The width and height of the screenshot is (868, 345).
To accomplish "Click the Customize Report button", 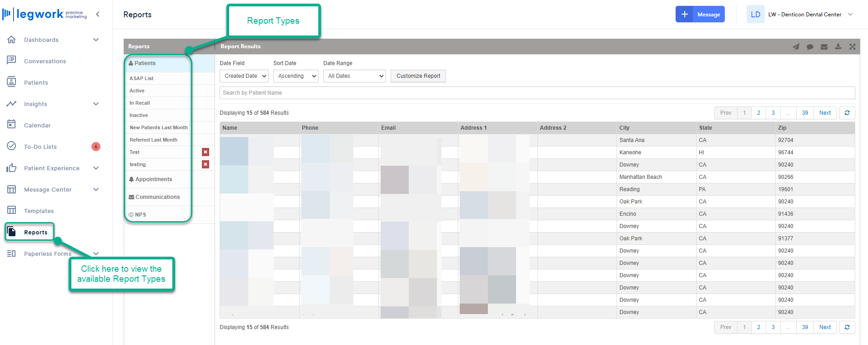I will click(x=418, y=76).
